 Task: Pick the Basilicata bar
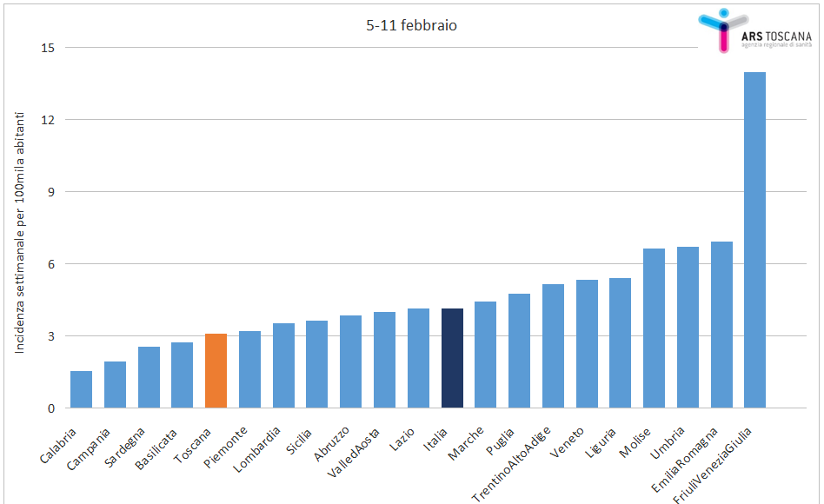182,375
